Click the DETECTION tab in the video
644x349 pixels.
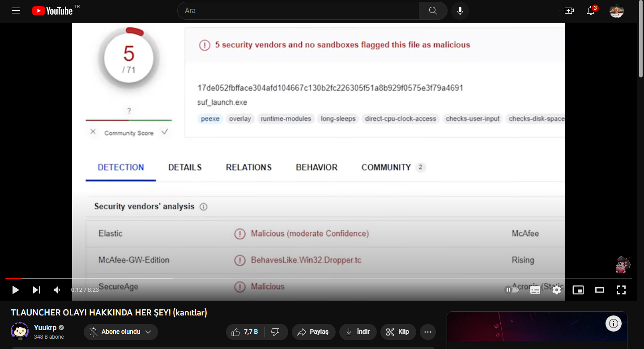point(121,167)
